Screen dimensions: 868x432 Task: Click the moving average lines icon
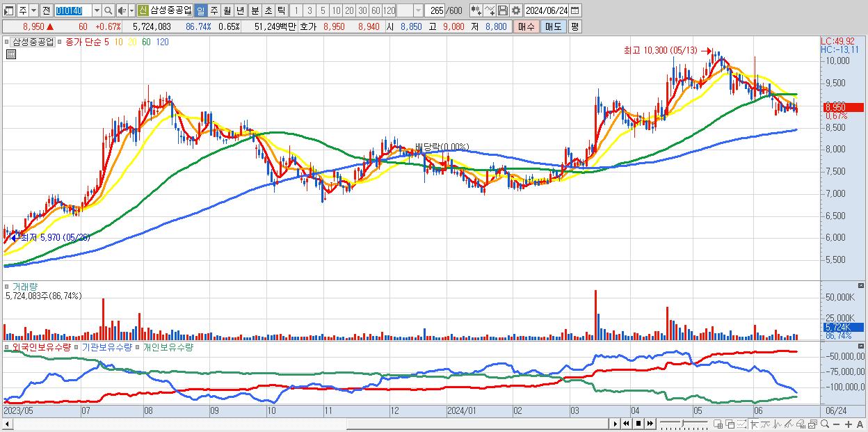[x=765, y=424]
